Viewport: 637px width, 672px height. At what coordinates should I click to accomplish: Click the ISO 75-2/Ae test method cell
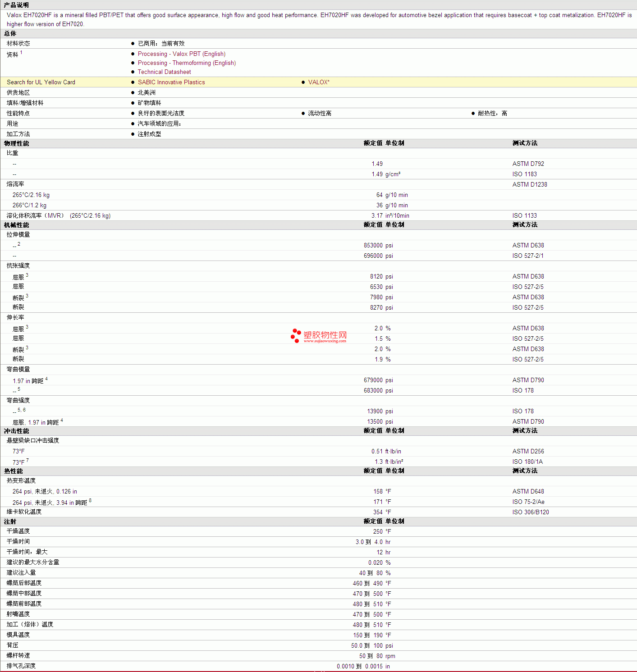[528, 502]
